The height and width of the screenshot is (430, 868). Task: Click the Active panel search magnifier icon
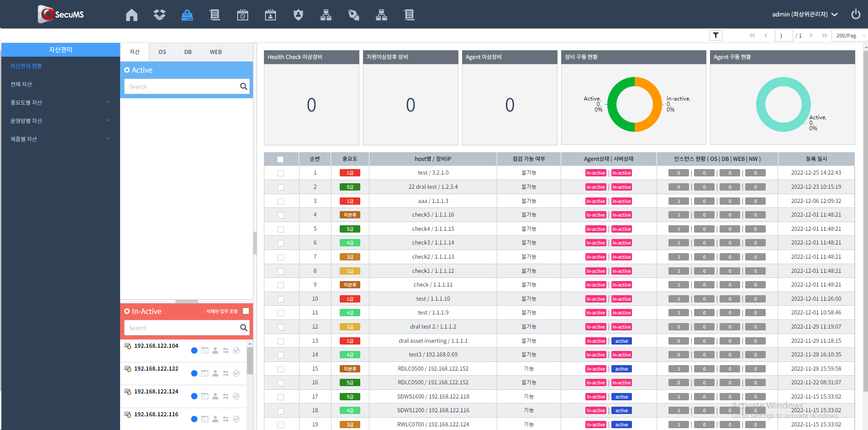click(243, 86)
